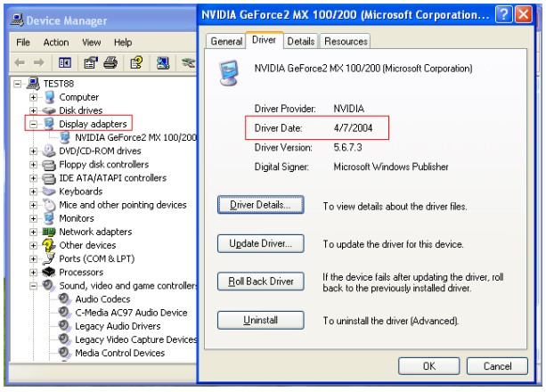Expand the Disk drives node
Viewport: 546px width, 392px height.
(34, 110)
